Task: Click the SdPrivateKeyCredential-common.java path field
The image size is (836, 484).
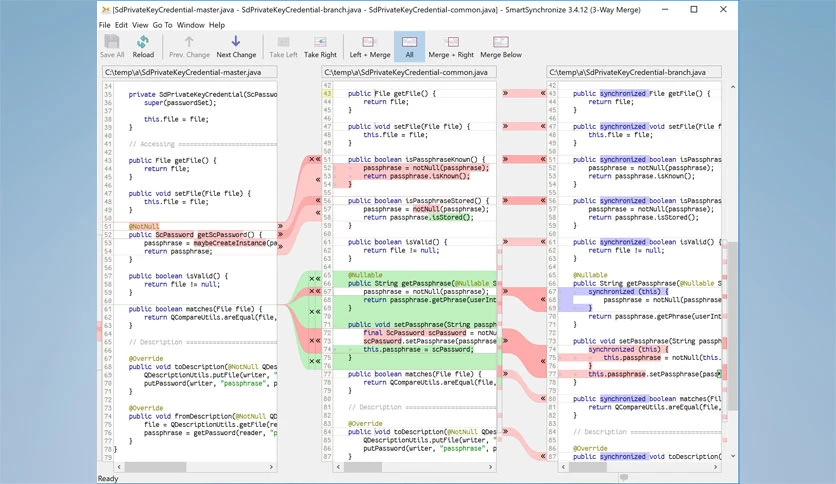Action: [x=408, y=72]
